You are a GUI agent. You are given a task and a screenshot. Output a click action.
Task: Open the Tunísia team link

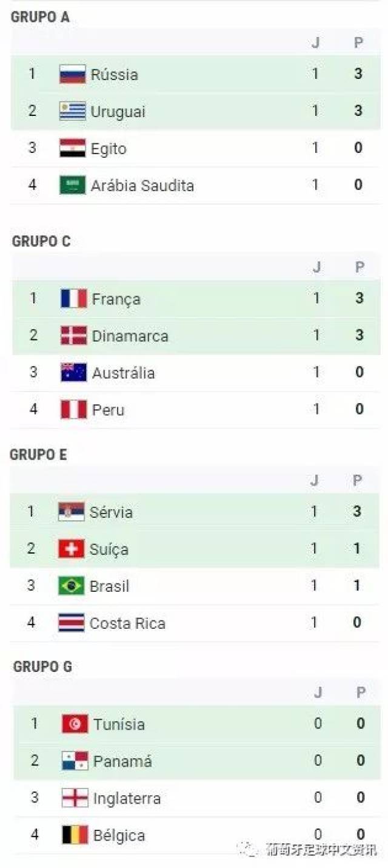coord(119,724)
